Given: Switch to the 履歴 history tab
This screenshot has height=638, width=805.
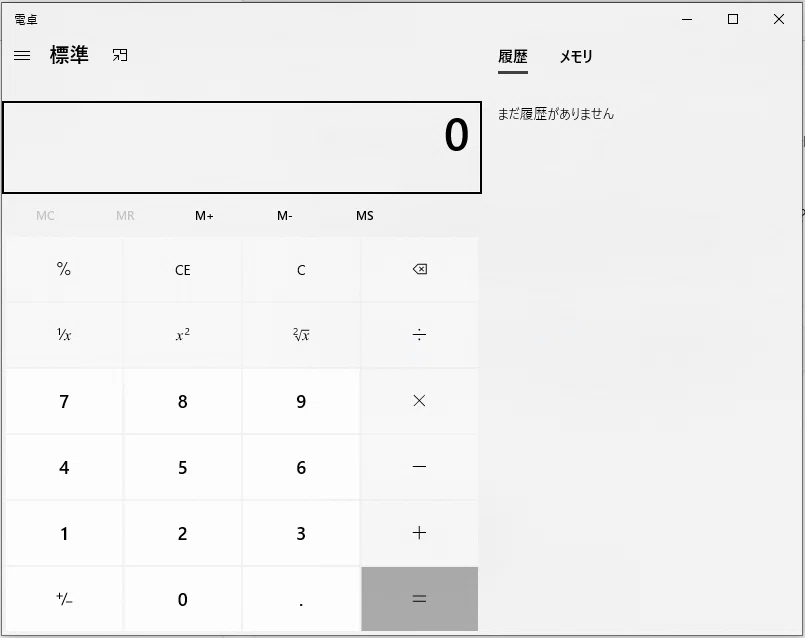Looking at the screenshot, I should click(x=513, y=56).
